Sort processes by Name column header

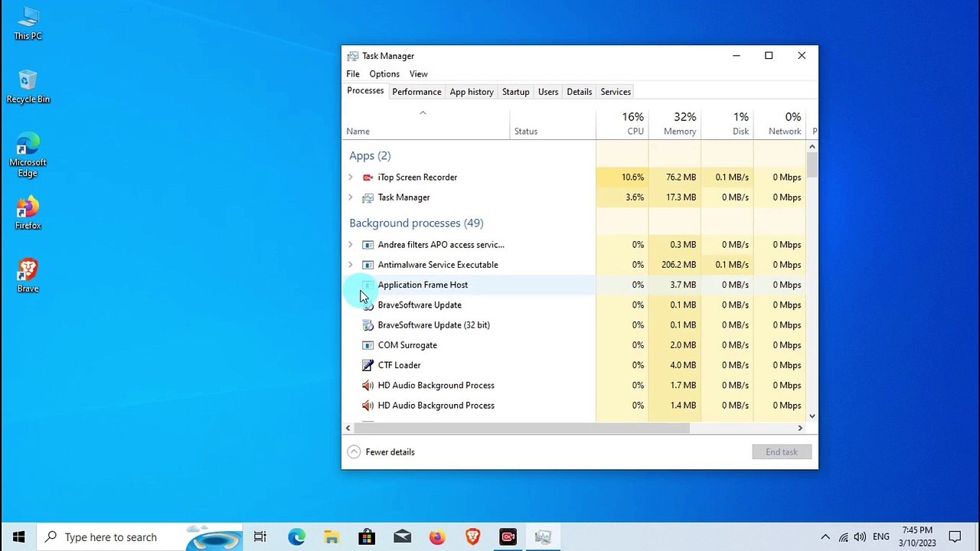[426, 124]
